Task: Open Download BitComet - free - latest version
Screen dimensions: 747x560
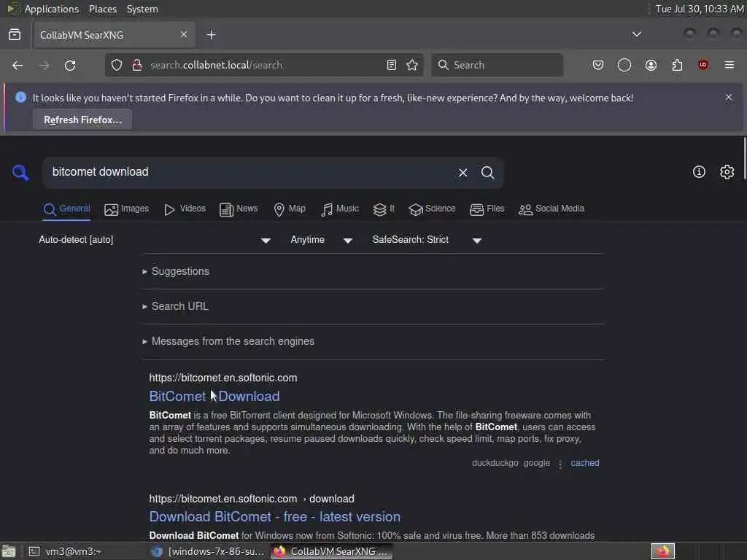Action: [x=275, y=517]
